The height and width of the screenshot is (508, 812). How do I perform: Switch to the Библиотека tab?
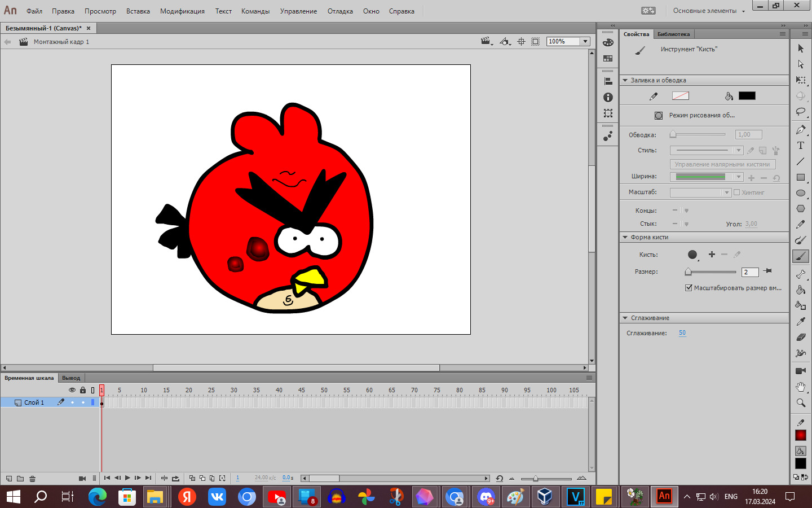(673, 34)
